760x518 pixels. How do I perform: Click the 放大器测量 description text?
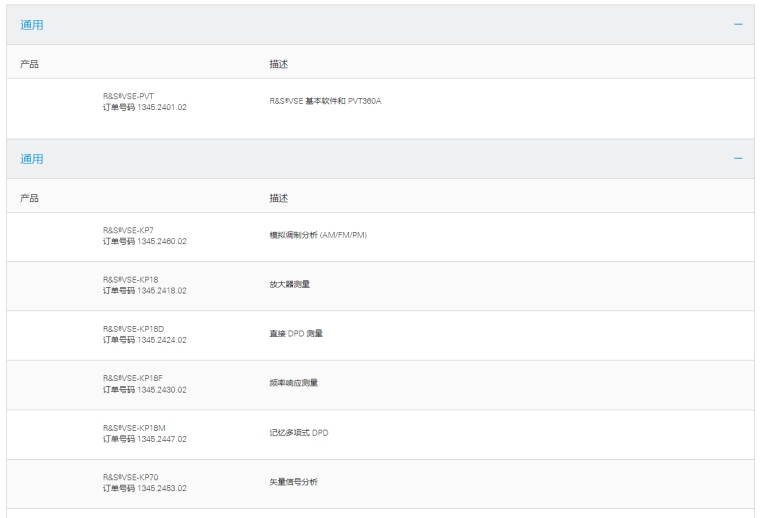coord(289,284)
